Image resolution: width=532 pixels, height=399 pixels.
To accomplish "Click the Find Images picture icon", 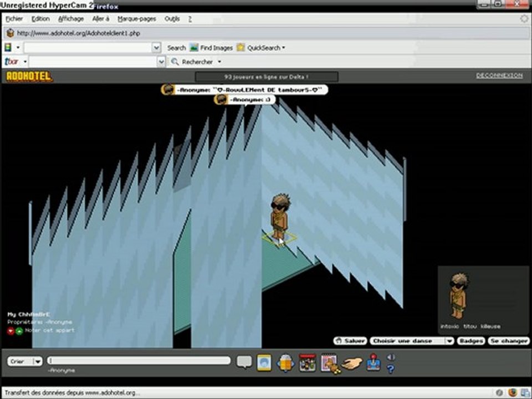I will pyautogui.click(x=194, y=48).
